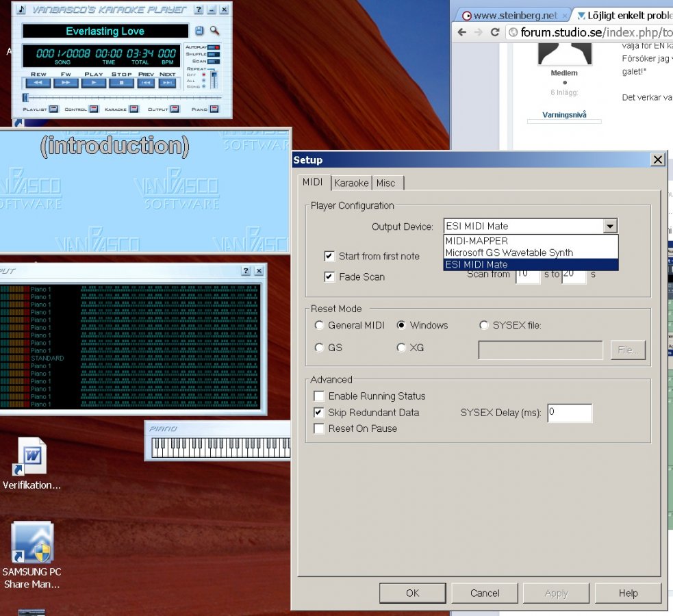673x616 pixels.
Task: Click the forum member avatar above Medlem
Action: pos(565,54)
